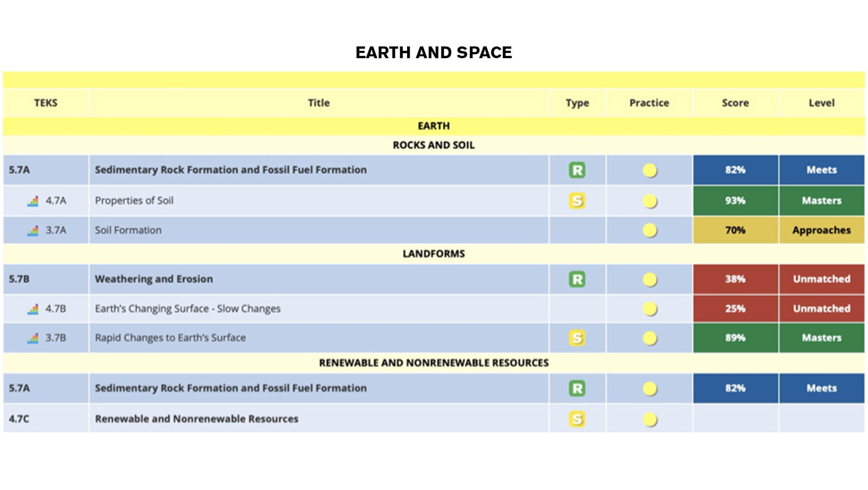Open Earth's Changing Surface - Slow Changes
Image resolution: width=868 pixels, height=490 pixels.
pyautogui.click(x=187, y=309)
